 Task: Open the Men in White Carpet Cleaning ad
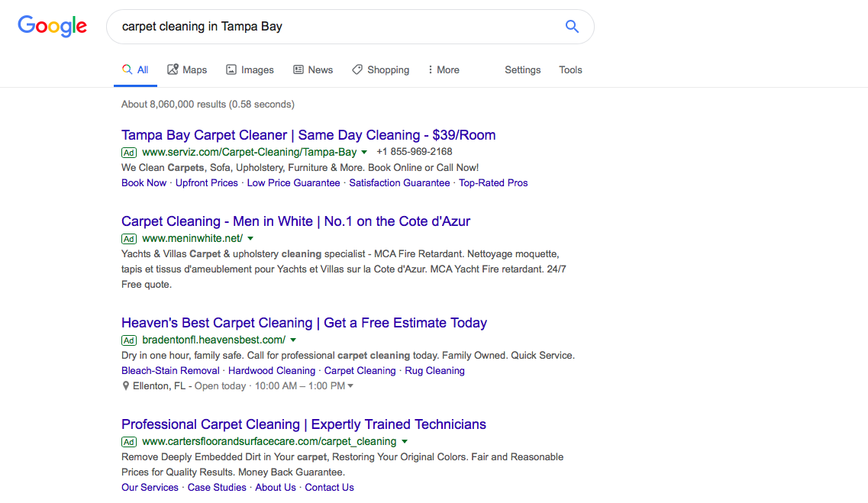[x=295, y=221]
